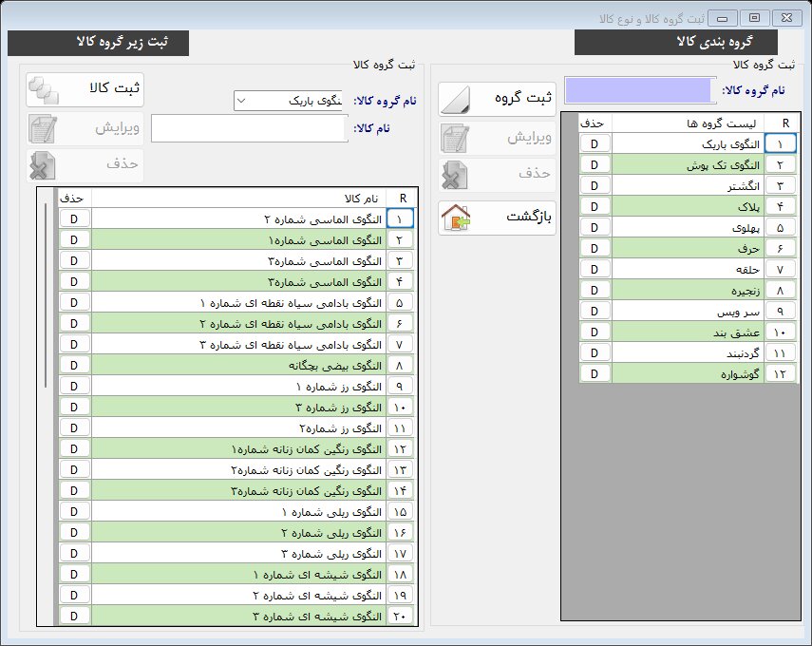
Task: Select group row انگشتر
Action: point(688,185)
